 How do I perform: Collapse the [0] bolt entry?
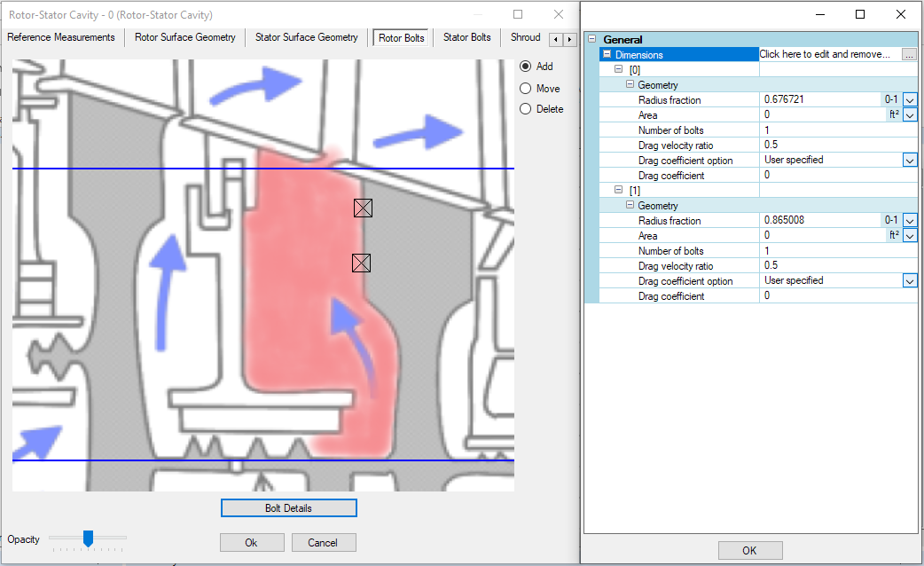coord(618,69)
